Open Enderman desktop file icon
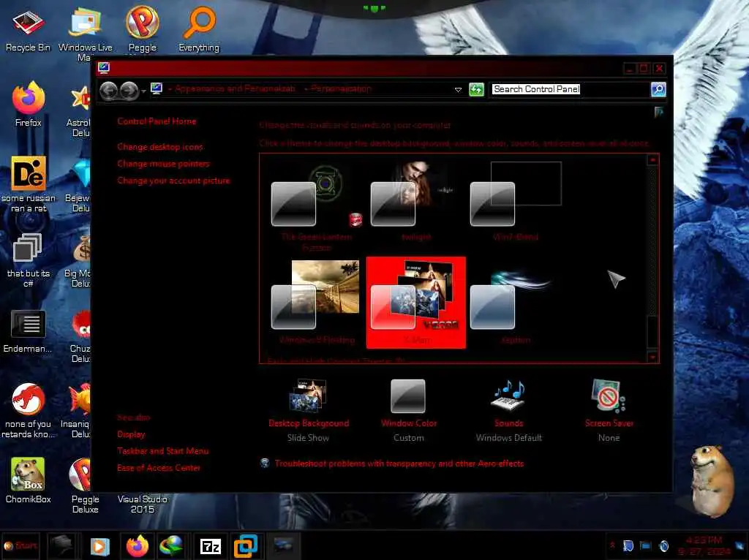Image resolution: width=749 pixels, height=560 pixels. [x=28, y=331]
